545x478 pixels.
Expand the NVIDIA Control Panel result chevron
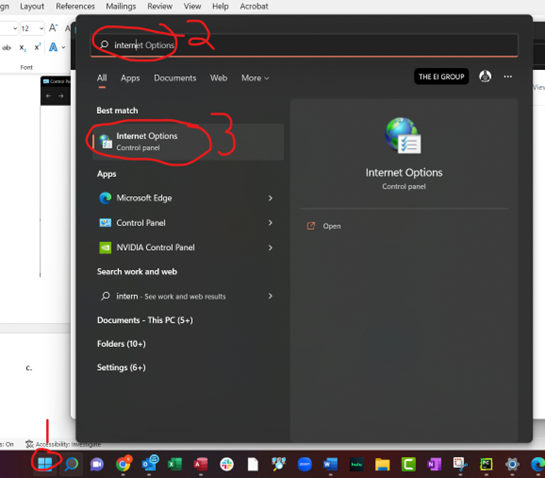click(270, 248)
